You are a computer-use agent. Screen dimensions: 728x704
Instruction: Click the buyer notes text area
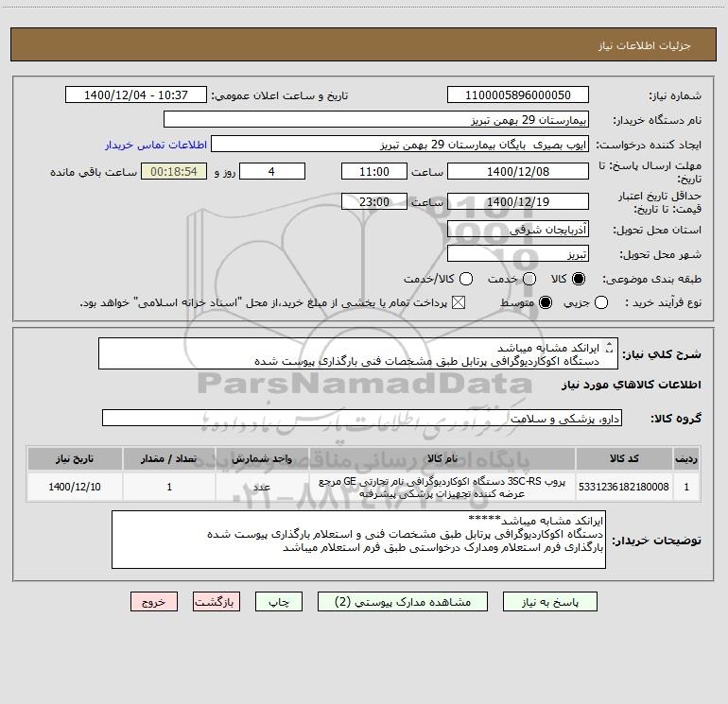coord(358,540)
